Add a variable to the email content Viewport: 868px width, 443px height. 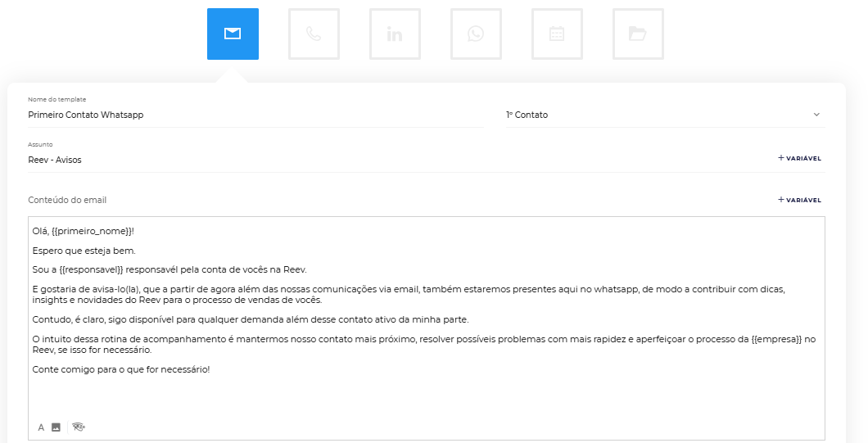point(799,200)
